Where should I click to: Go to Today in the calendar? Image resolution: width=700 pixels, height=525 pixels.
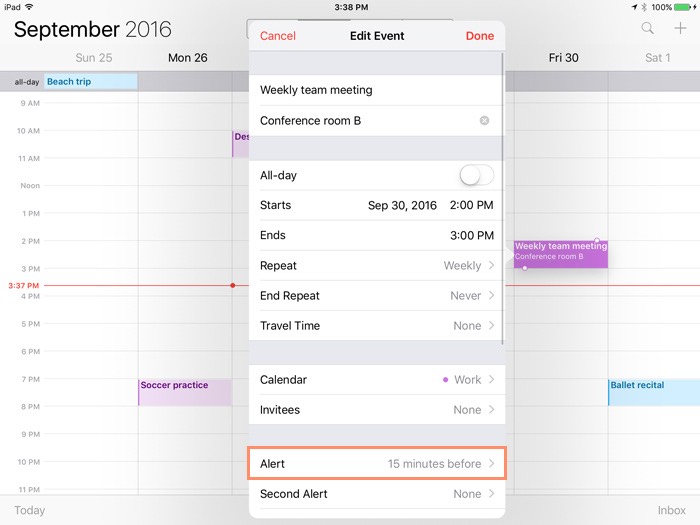pyautogui.click(x=30, y=510)
